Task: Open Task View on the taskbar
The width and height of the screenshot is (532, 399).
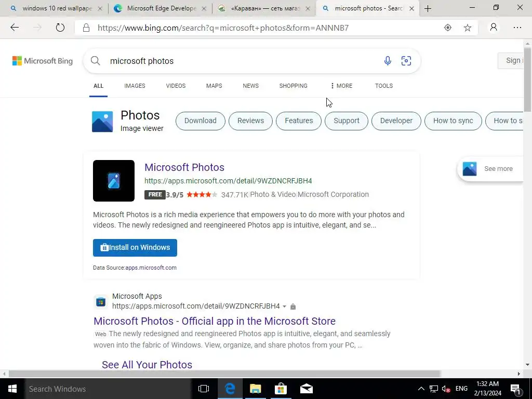Action: click(204, 389)
